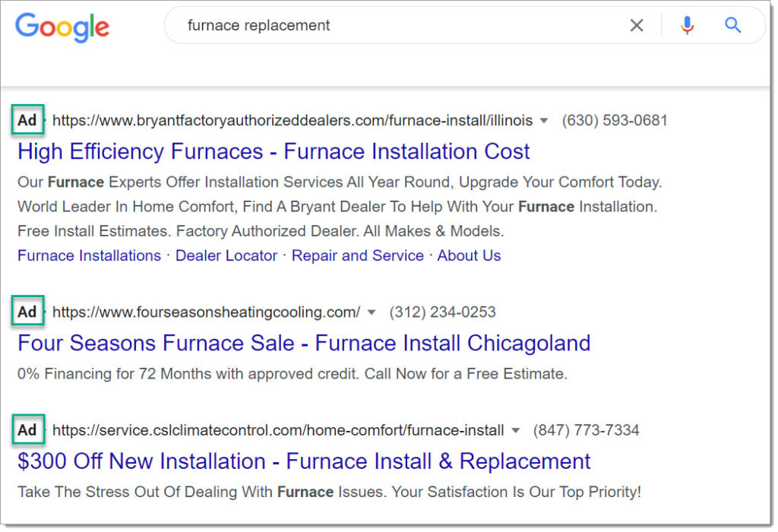The height and width of the screenshot is (532, 778).
Task: Visit the Furnace Installations sitelink
Action: click(88, 255)
